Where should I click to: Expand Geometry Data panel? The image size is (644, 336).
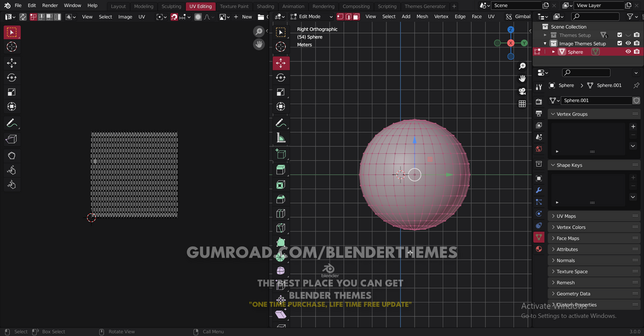pyautogui.click(x=594, y=294)
